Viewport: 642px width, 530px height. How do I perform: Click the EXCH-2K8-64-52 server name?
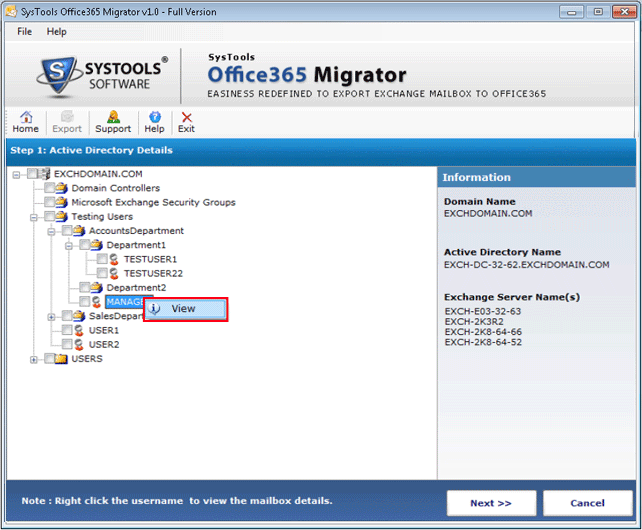click(x=483, y=342)
